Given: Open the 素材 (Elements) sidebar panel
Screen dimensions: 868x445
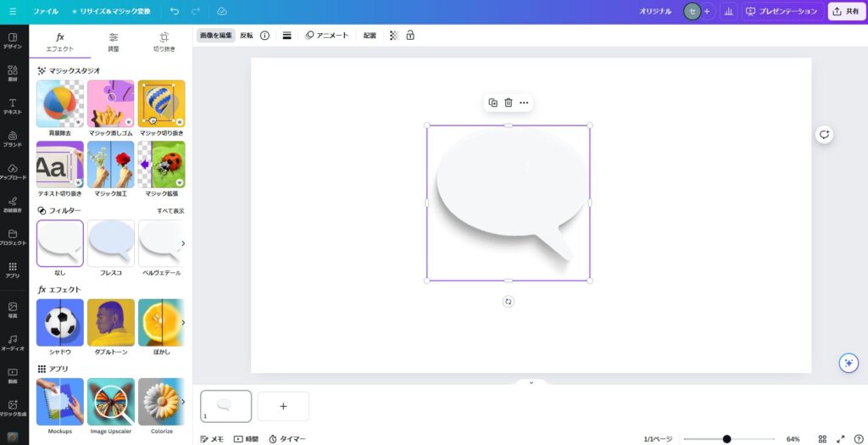Looking at the screenshot, I should 13,72.
